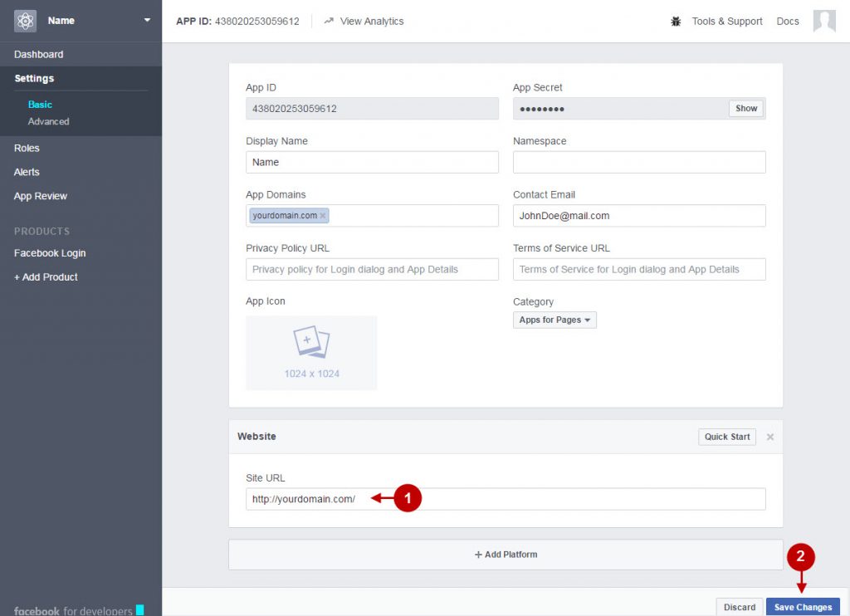850x616 pixels.
Task: Open the Apps for Pages category dropdown
Action: [554, 320]
